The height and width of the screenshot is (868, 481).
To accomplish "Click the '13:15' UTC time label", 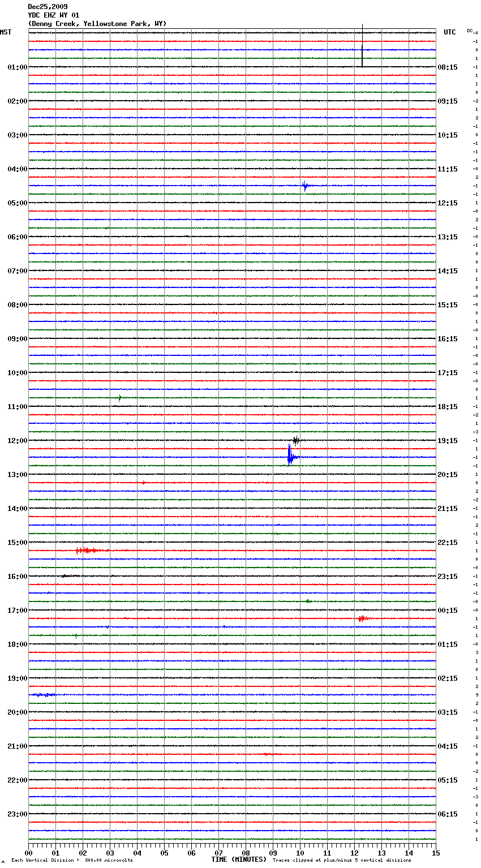I will [448, 237].
